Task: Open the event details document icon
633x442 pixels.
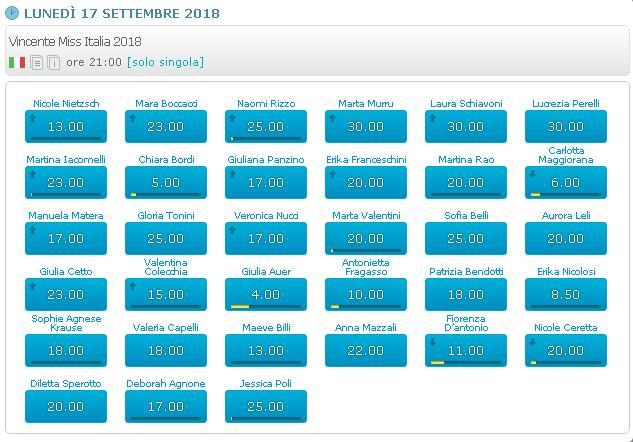Action: 37,62
